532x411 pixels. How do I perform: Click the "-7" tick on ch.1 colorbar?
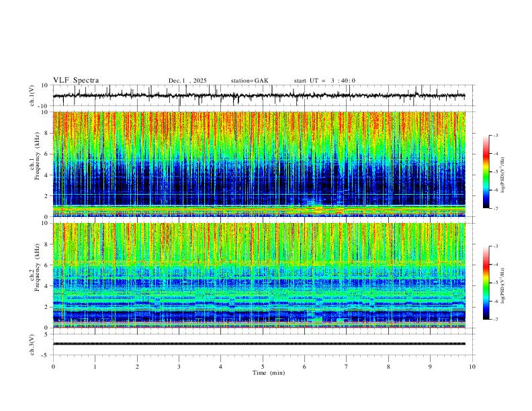[495, 208]
